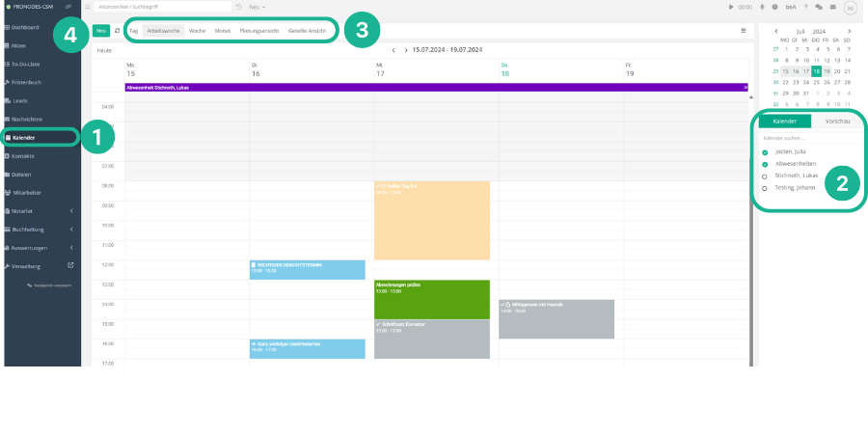The width and height of the screenshot is (868, 434).
Task: Click the calendar refresh icon
Action: [117, 31]
